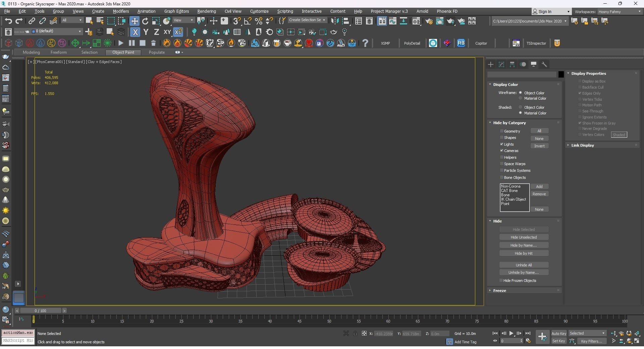The image size is (644, 349).
Task: Jump to the end of the animation
Action: (528, 333)
